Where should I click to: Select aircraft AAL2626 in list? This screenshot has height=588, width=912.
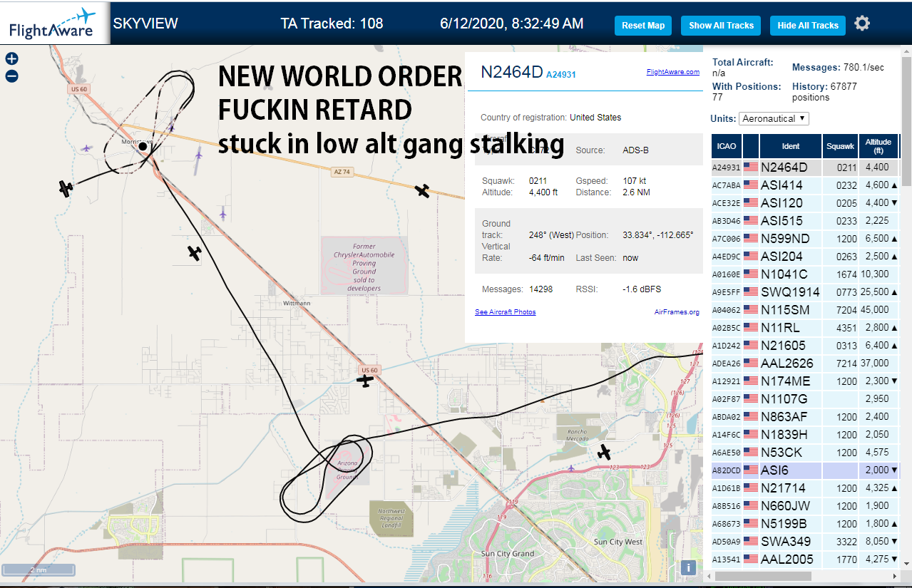coord(805,363)
